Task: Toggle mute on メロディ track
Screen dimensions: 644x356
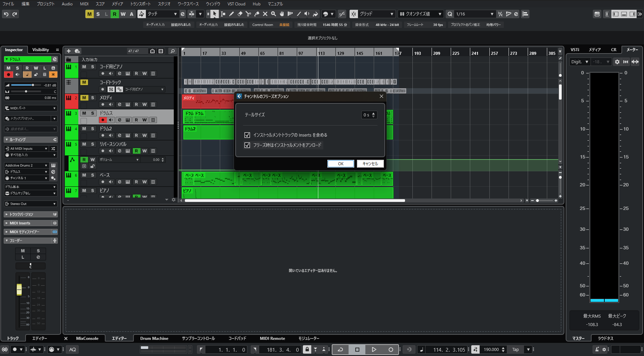Action: click(84, 98)
